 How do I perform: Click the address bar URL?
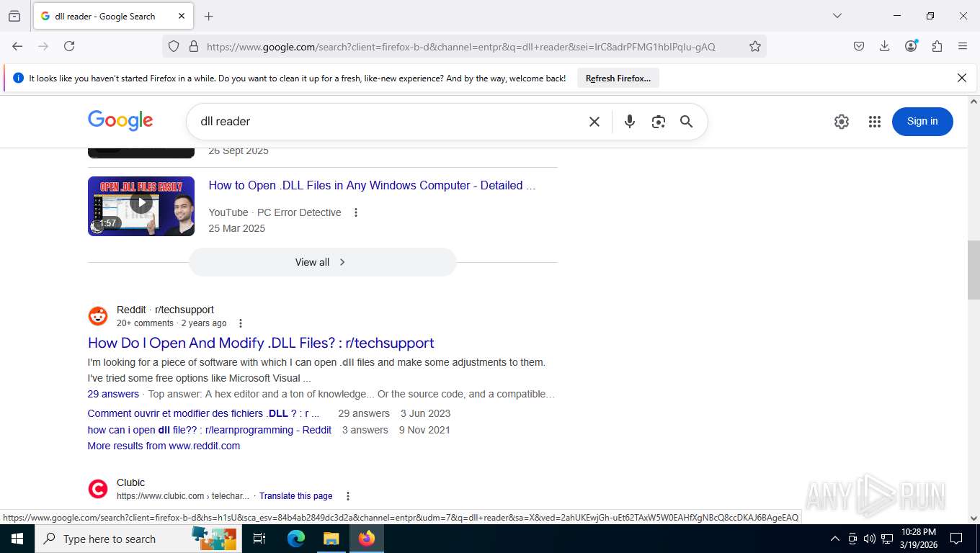(461, 47)
